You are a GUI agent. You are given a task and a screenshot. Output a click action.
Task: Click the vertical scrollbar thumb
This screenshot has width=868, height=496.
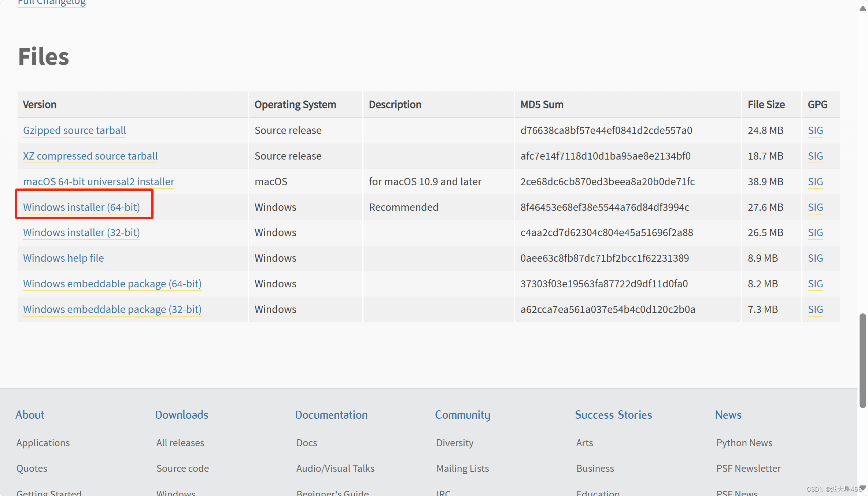click(863, 361)
